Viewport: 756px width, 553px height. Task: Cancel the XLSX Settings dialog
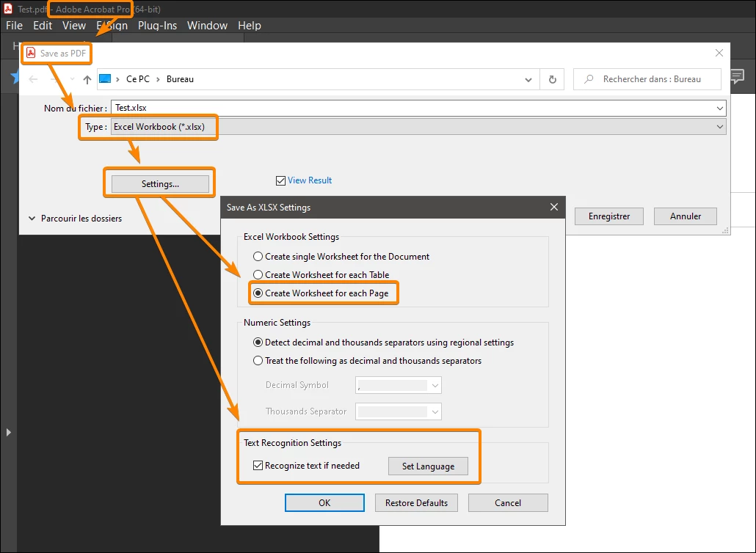click(x=508, y=503)
